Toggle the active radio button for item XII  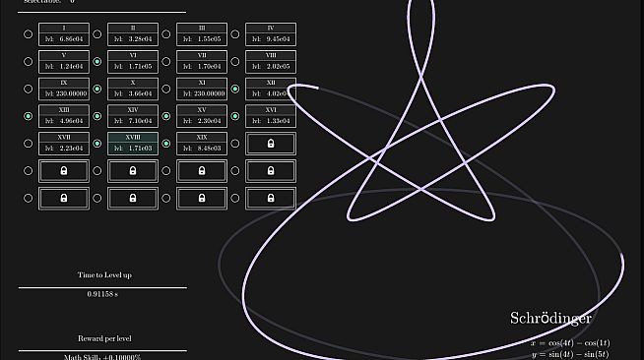[235, 89]
